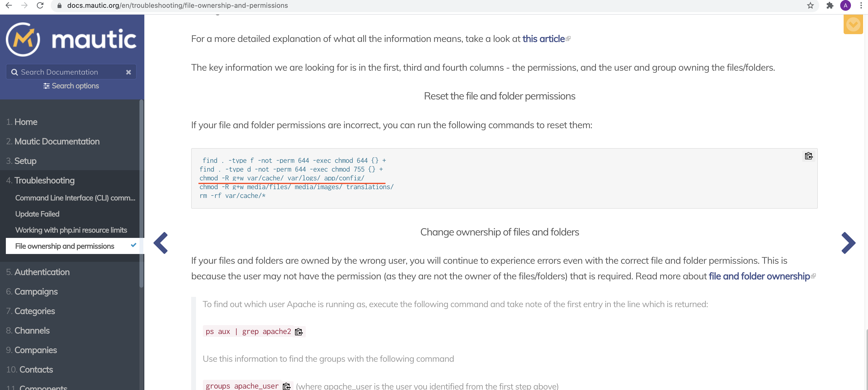The image size is (868, 390).
Task: Open the external link icon next to this article
Action: pyautogui.click(x=568, y=38)
